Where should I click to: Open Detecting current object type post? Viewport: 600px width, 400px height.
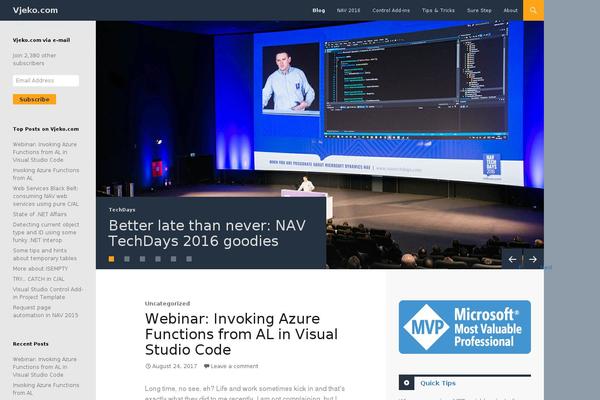tap(46, 232)
